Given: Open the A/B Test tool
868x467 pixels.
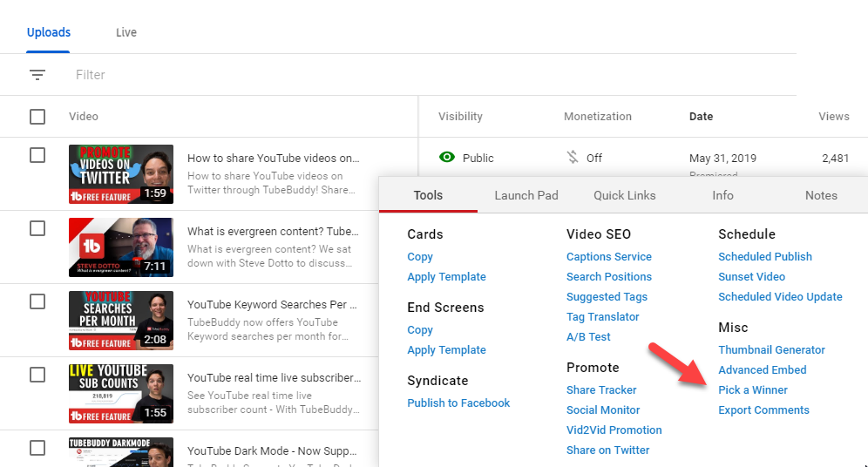Looking at the screenshot, I should [588, 337].
